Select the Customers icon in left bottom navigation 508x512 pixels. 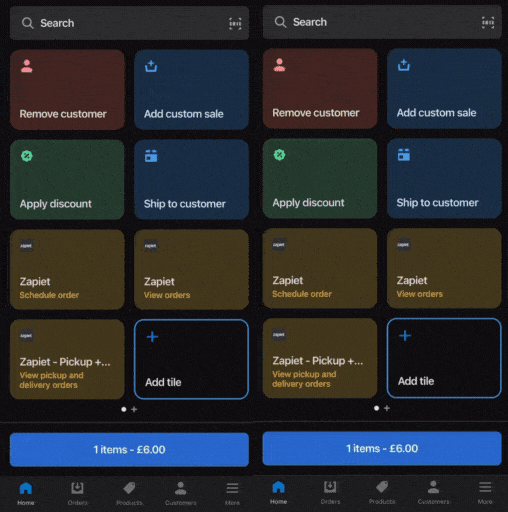pos(181,489)
